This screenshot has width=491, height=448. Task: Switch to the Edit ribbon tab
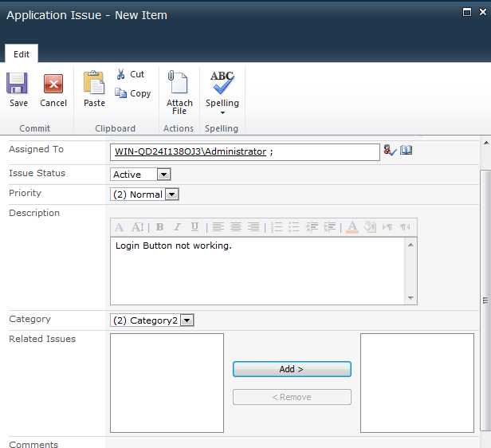pyautogui.click(x=22, y=54)
